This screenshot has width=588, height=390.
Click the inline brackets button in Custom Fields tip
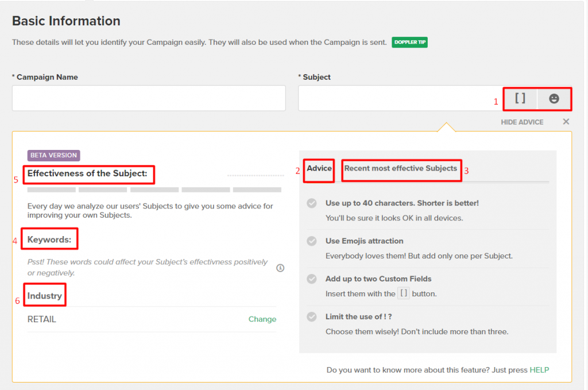[x=404, y=292]
